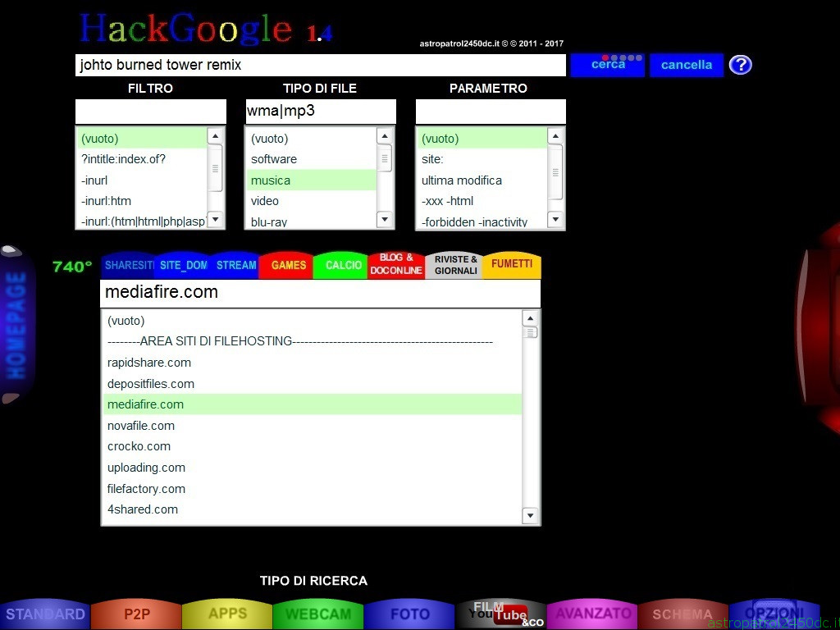
Task: Switch to the BLOG & DOCONLINE tab
Action: tap(396, 265)
